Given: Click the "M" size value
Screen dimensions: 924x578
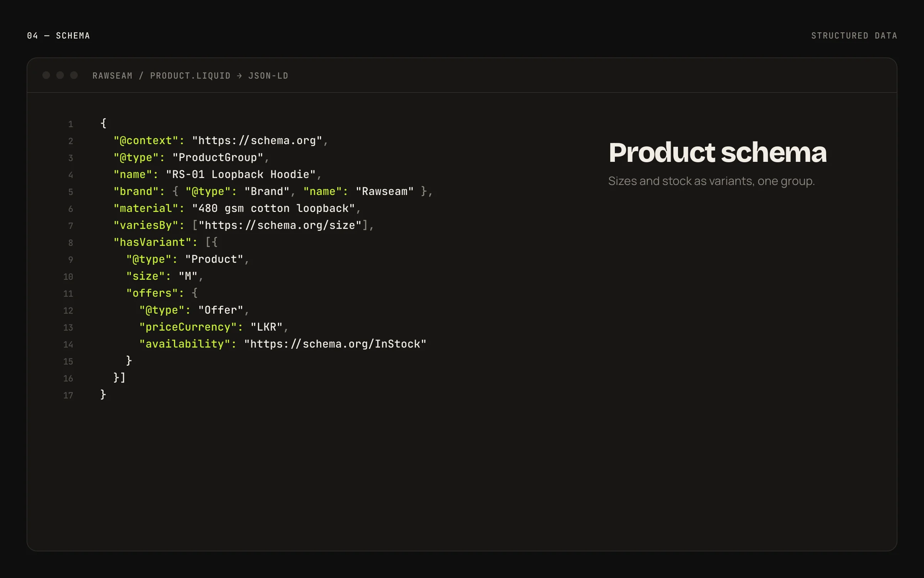Looking at the screenshot, I should 188,276.
